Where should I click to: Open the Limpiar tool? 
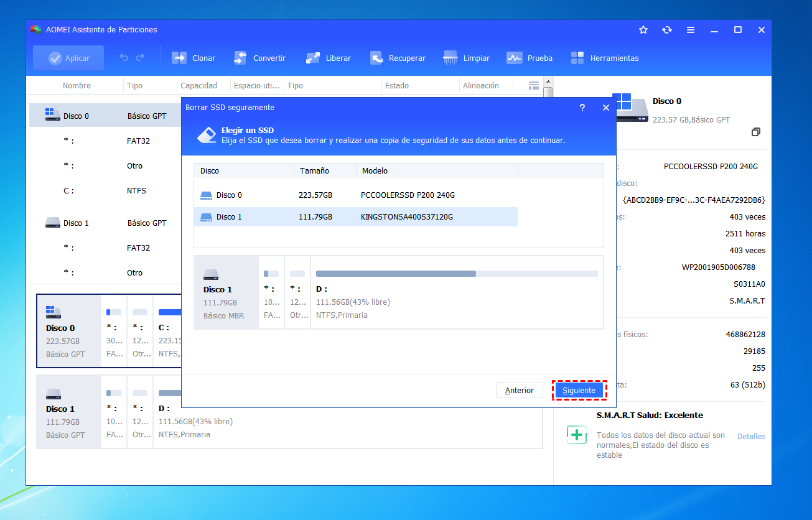(467, 58)
